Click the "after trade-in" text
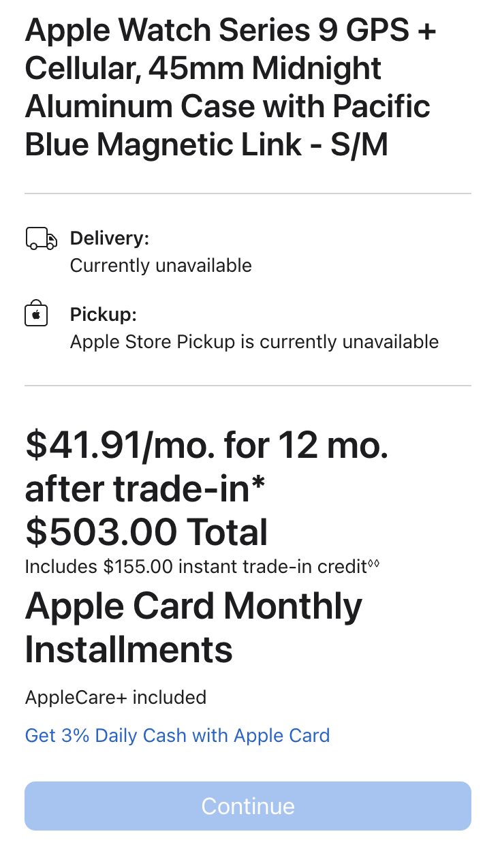 [138, 489]
